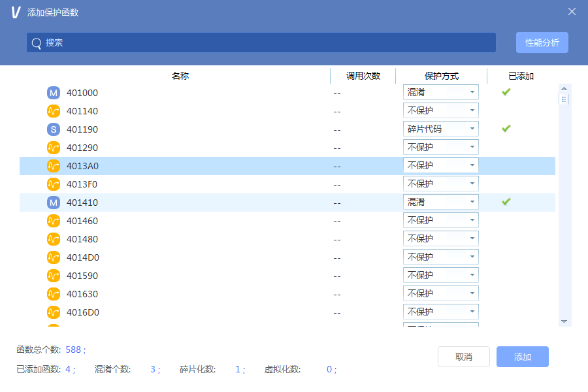Click the function icon beside 4013A0
This screenshot has height=392, width=588.
coord(54,166)
